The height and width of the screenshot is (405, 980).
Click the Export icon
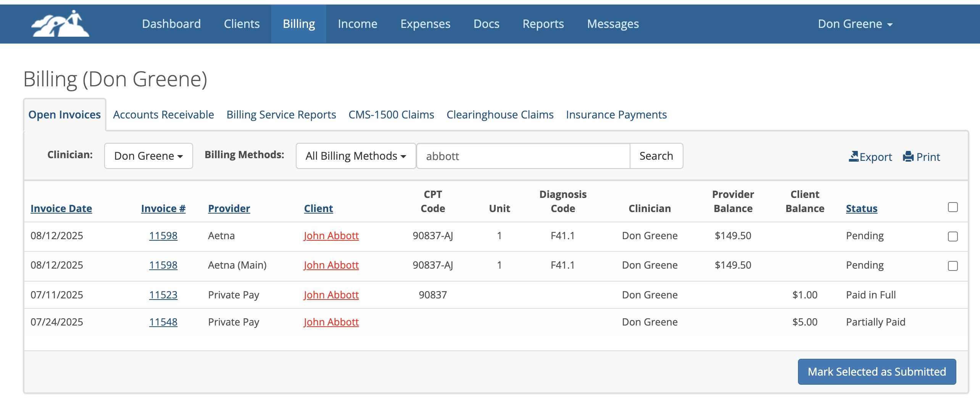click(854, 156)
